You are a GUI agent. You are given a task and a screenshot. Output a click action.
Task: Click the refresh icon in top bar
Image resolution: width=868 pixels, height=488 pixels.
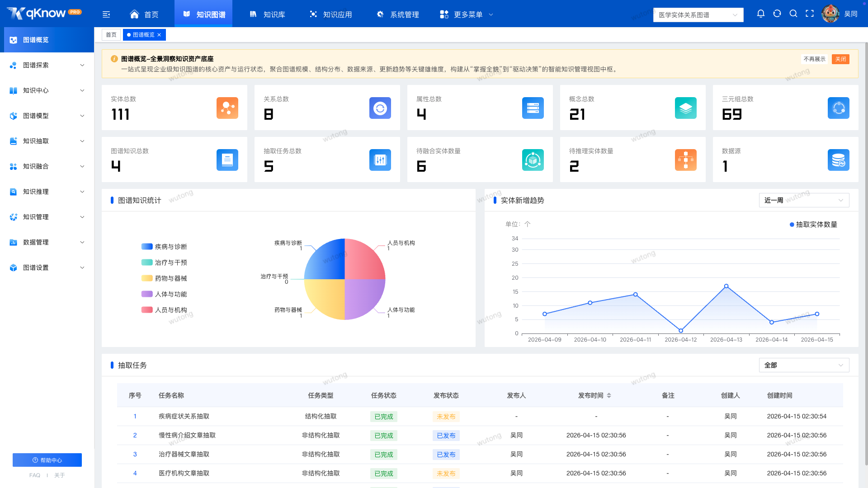click(x=777, y=14)
